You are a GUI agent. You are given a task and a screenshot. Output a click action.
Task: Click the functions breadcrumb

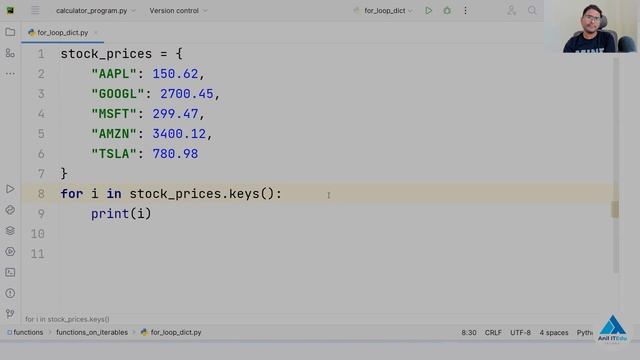(x=25, y=332)
